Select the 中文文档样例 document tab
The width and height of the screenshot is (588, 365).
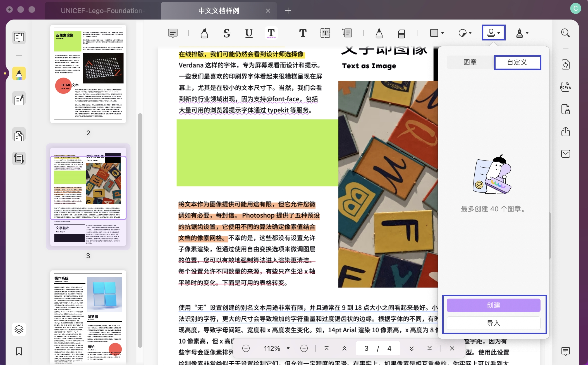coord(219,11)
